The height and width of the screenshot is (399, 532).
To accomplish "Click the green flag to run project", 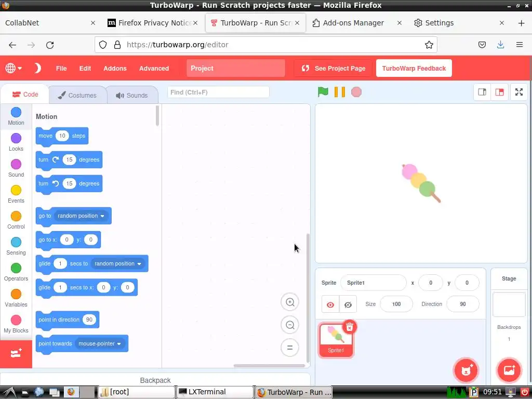I will tap(323, 92).
